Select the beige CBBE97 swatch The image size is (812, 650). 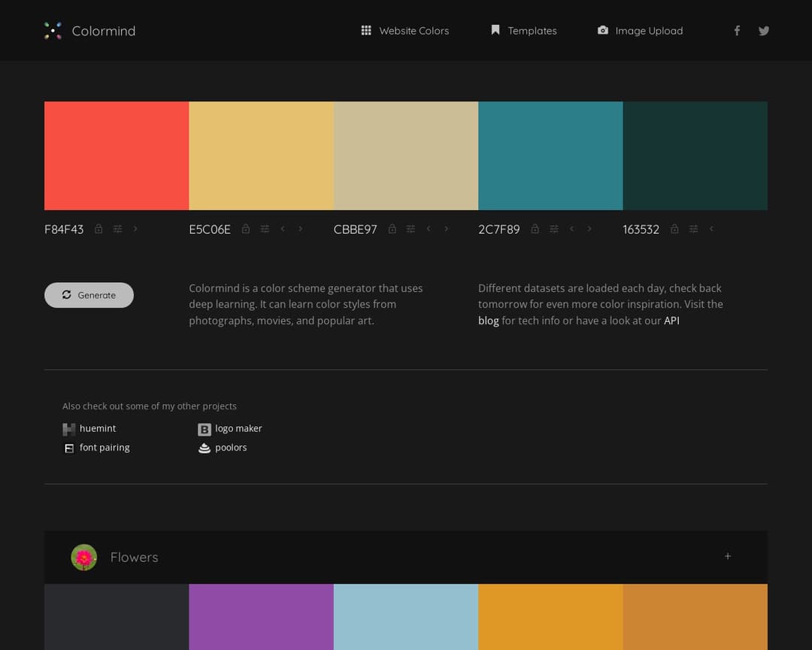[406, 156]
